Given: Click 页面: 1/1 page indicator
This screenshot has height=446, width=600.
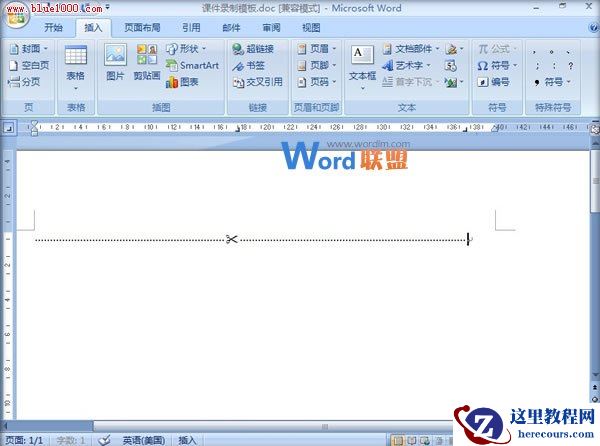Looking at the screenshot, I should pyautogui.click(x=24, y=440).
